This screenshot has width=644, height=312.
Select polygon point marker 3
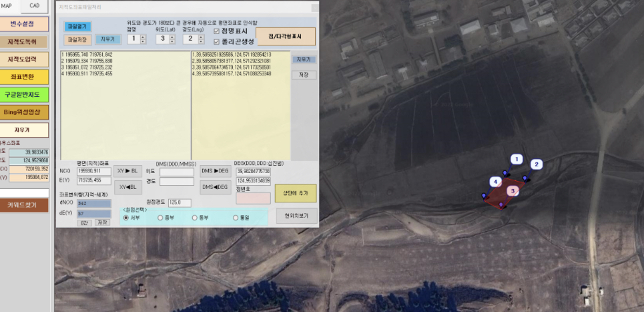click(x=513, y=191)
